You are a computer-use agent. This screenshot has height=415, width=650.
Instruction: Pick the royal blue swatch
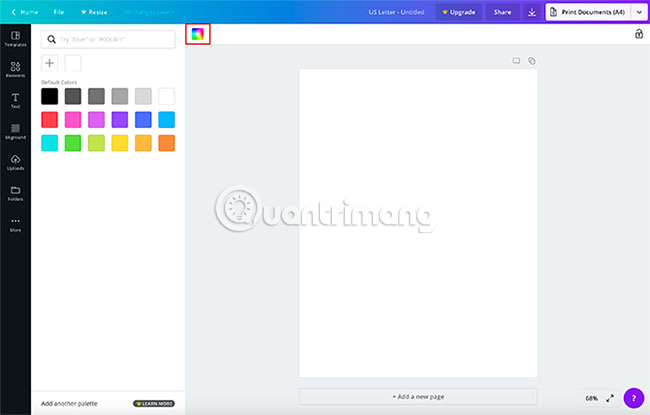click(143, 120)
